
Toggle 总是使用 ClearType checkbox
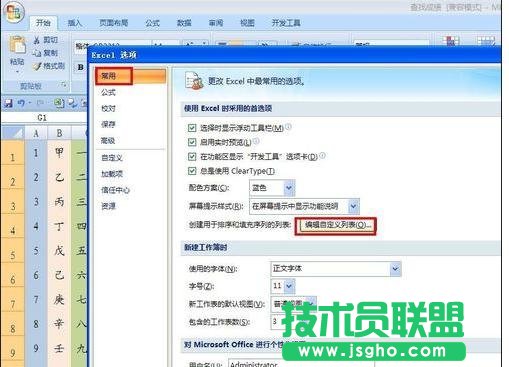coord(192,171)
